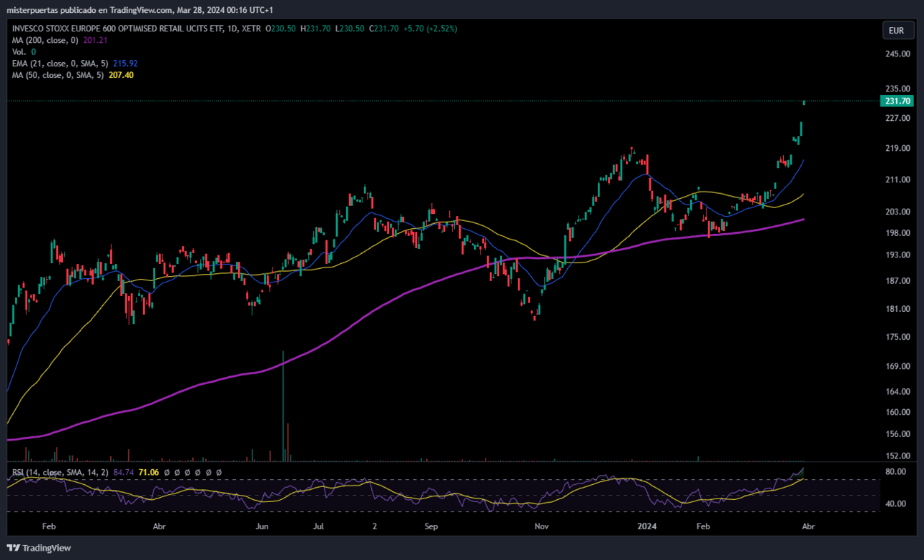
Task: Open the EUR currency selector
Action: (897, 30)
